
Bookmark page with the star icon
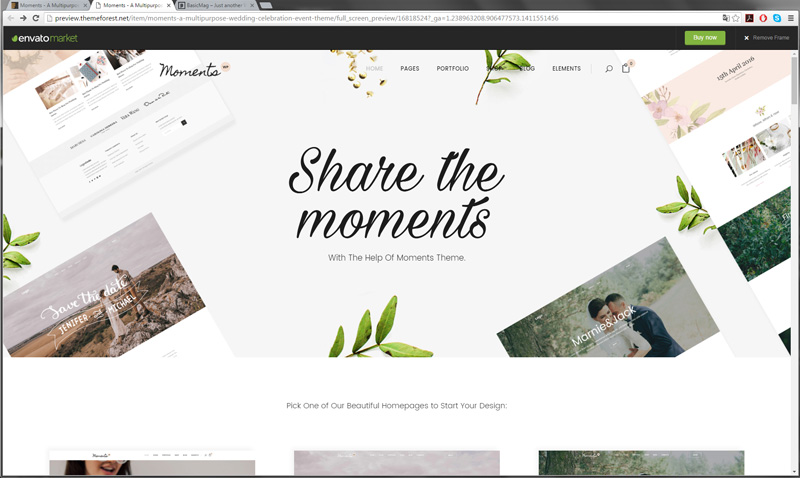736,18
